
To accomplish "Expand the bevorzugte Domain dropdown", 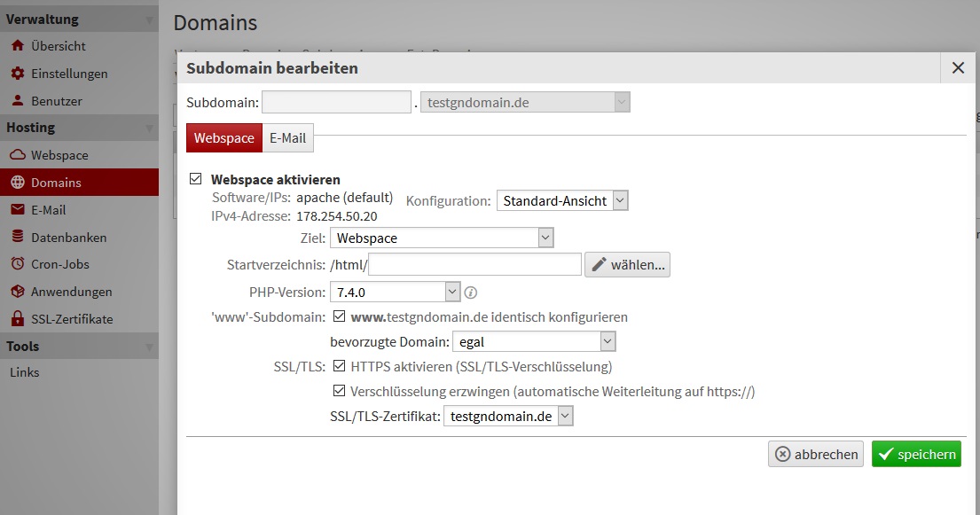I will click(x=534, y=341).
